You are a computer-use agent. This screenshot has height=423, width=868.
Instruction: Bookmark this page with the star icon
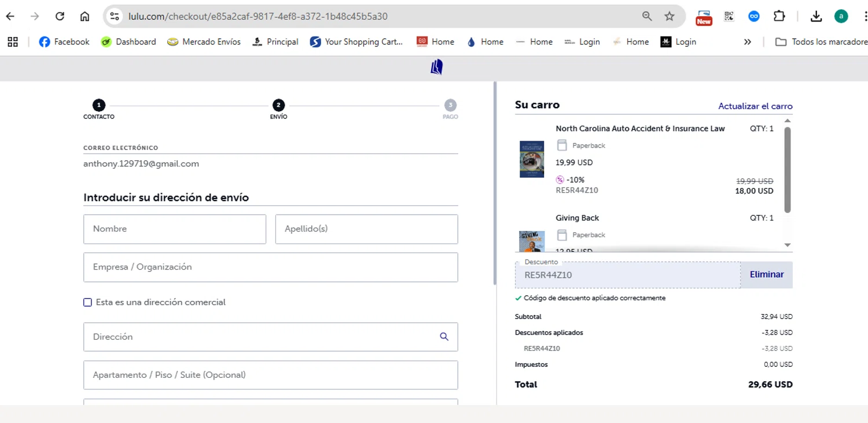670,16
